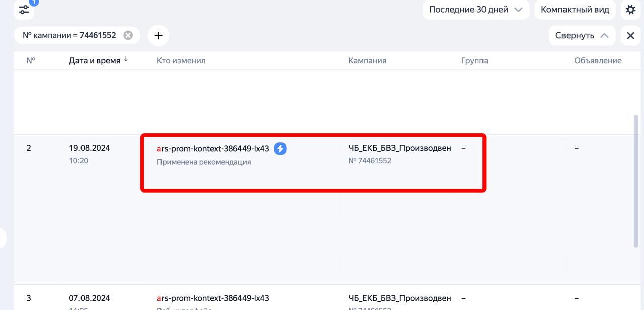Open the filters panel via sliders icon
Screen dimensions: 644x310
tap(24, 9)
